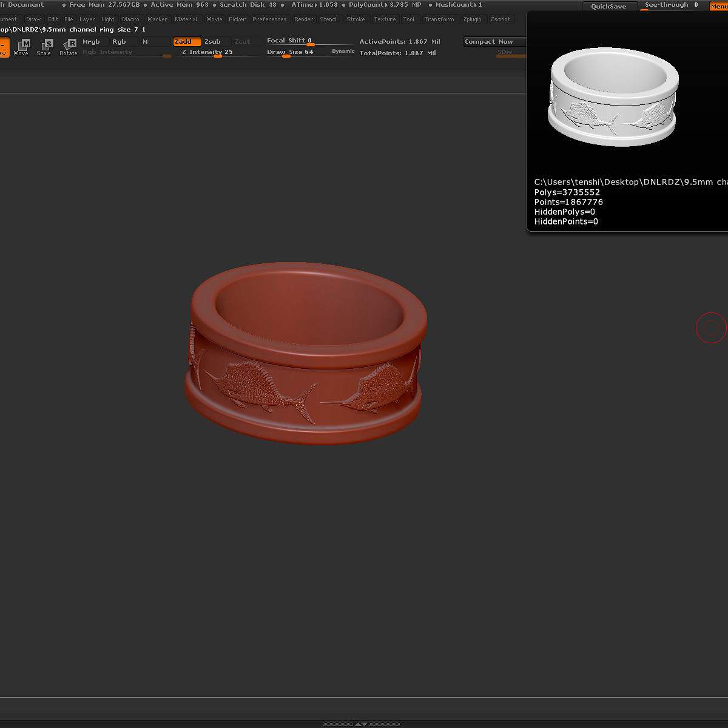Open the Transform menu
This screenshot has height=728, width=728.
click(439, 19)
